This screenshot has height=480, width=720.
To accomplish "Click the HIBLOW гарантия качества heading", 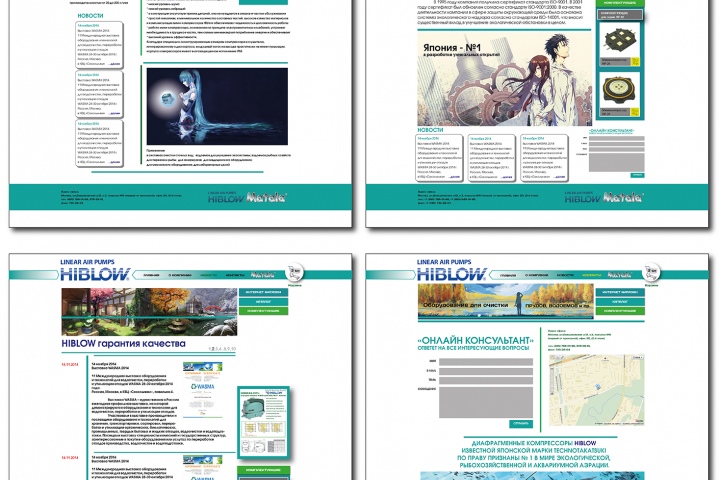I will (124, 344).
